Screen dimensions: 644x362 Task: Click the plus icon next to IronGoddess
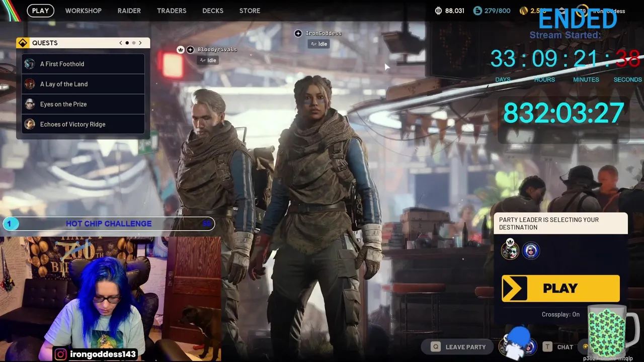click(298, 33)
